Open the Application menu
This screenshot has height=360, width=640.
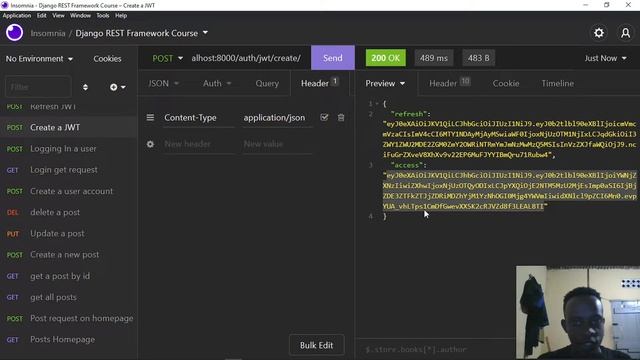pyautogui.click(x=17, y=16)
